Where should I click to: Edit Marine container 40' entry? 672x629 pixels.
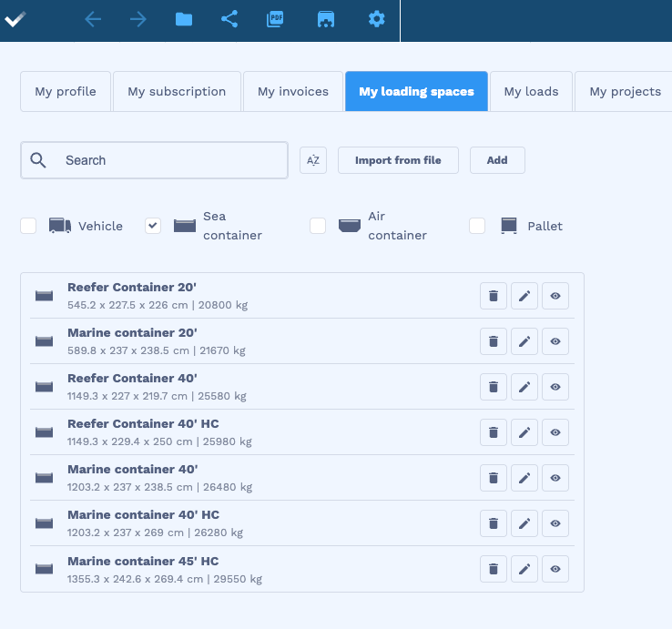524,478
